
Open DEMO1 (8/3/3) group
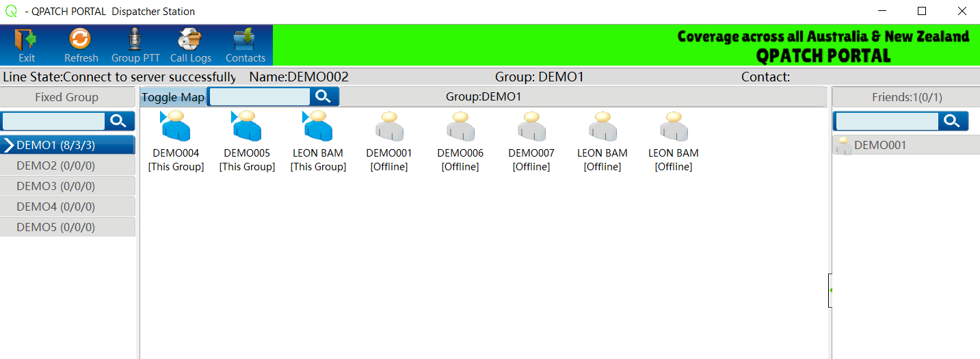point(68,145)
